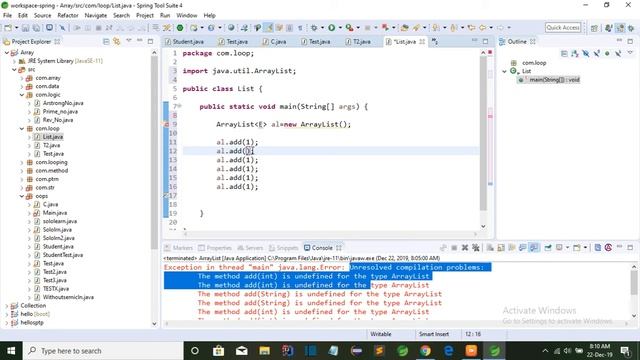Open the Refactor menu

click(68, 16)
